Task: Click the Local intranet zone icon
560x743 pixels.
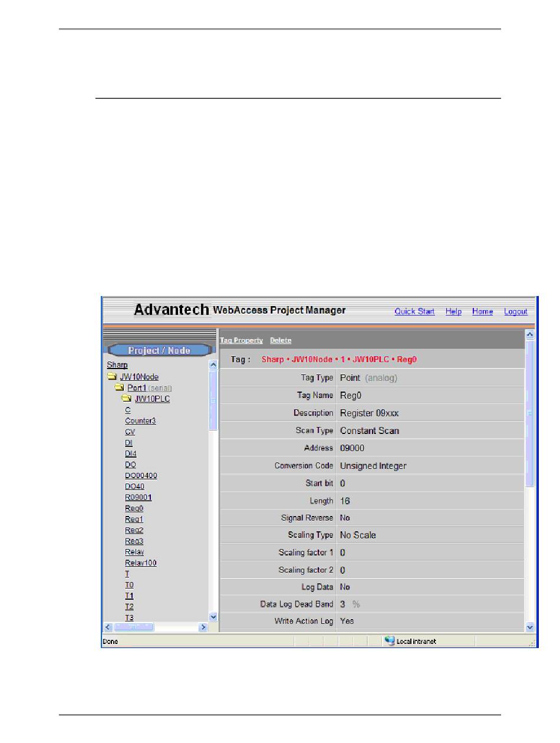Action: pyautogui.click(x=390, y=640)
